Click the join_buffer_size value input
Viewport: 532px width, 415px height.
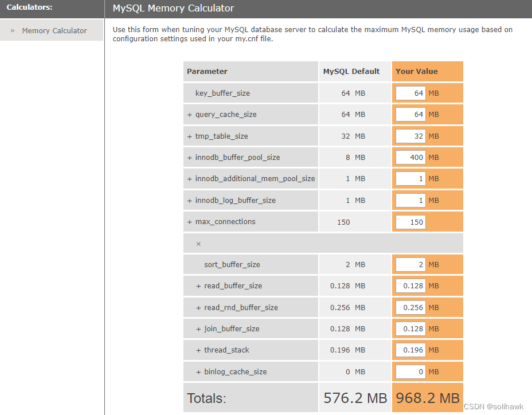coord(410,329)
